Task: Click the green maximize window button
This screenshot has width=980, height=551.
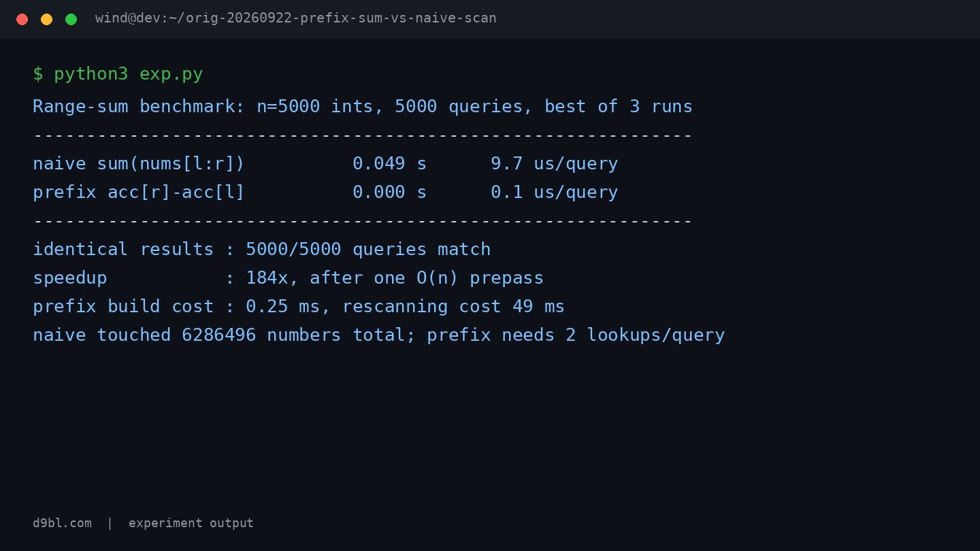Action: pos(71,19)
